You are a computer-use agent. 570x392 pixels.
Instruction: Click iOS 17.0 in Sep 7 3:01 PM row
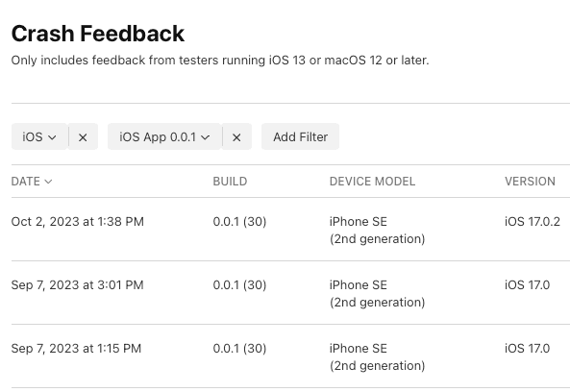coord(527,284)
